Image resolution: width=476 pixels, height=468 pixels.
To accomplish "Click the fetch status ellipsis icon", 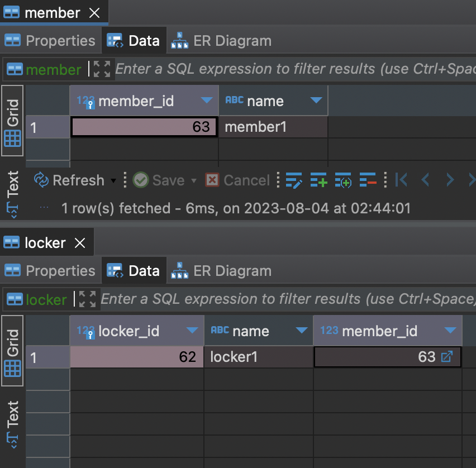I will [x=44, y=208].
